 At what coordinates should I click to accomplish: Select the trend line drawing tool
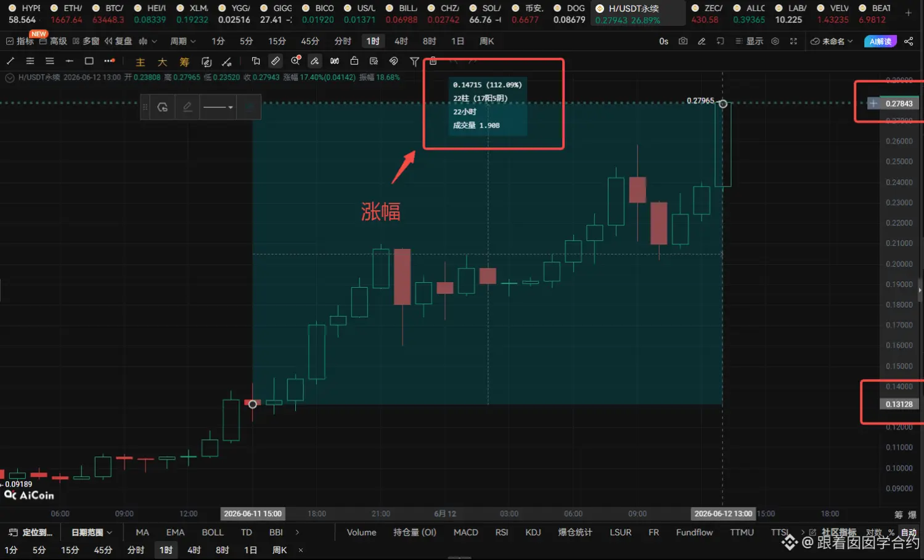[x=10, y=61]
